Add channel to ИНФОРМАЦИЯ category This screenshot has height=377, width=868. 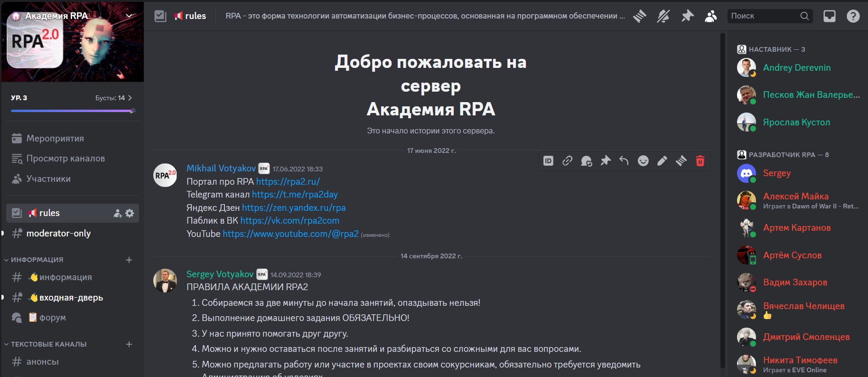(129, 260)
